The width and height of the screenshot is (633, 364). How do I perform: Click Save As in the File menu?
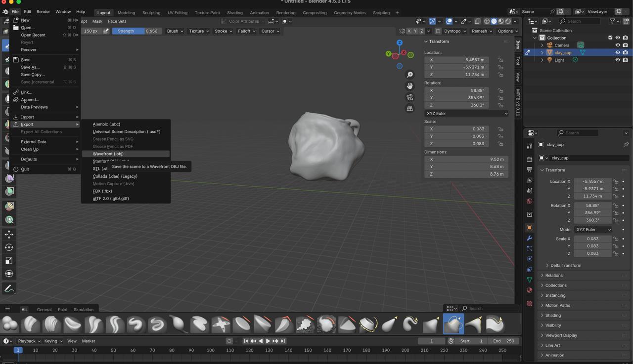pyautogui.click(x=30, y=67)
